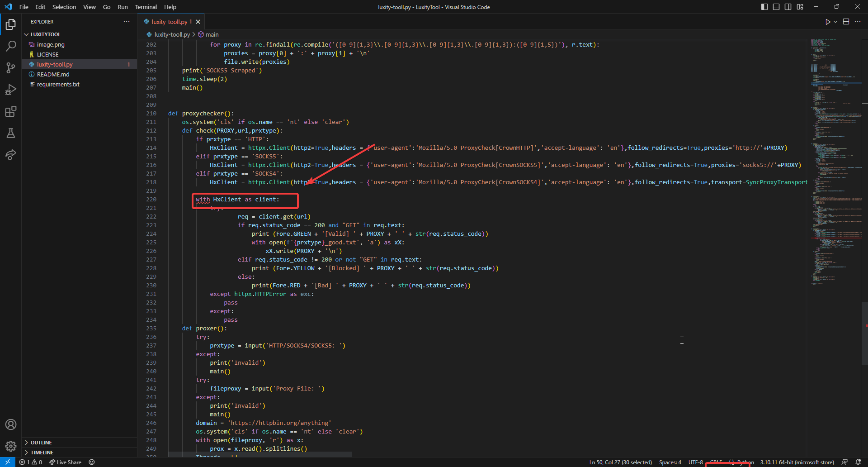The width and height of the screenshot is (868, 467).
Task: Open the httpbin.org/anything link
Action: 279,423
